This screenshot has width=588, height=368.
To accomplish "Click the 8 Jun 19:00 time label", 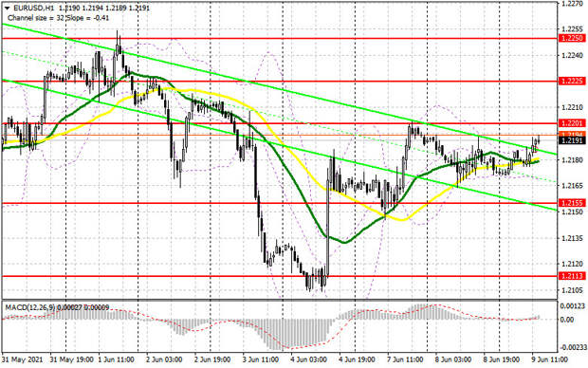I will point(502,359).
